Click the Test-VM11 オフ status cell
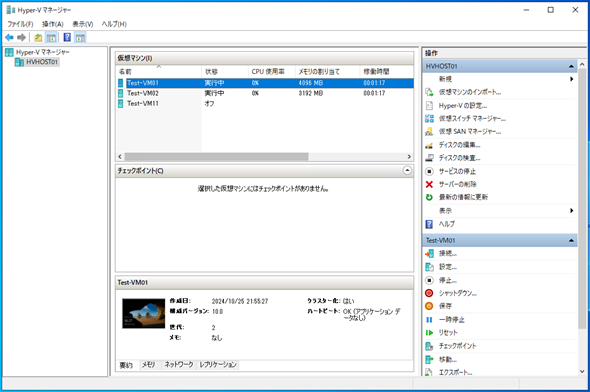Screen dimensions: 590x392 click(x=210, y=103)
